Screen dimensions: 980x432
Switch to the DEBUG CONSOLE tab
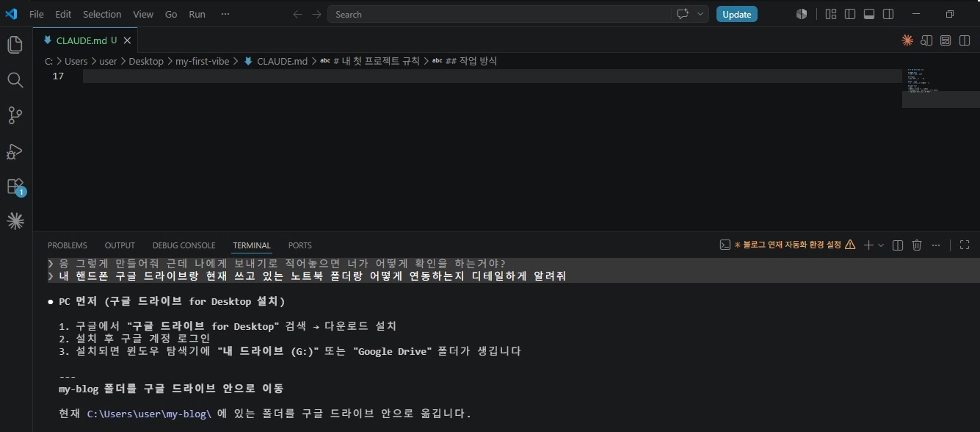184,245
